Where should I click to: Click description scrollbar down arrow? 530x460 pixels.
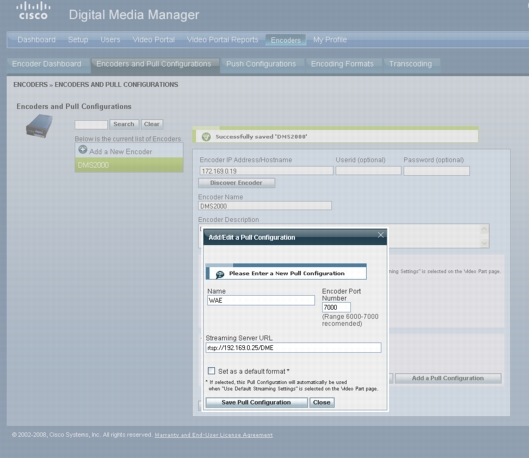pyautogui.click(x=484, y=243)
